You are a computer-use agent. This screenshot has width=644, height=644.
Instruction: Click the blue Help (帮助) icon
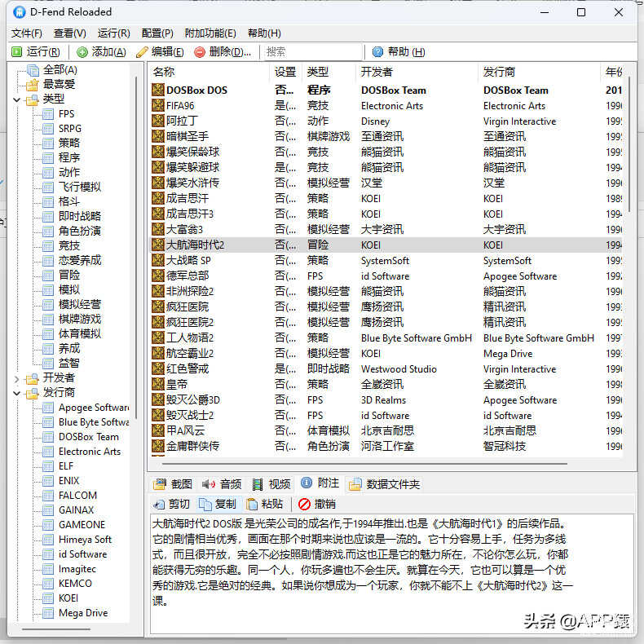coord(377,51)
